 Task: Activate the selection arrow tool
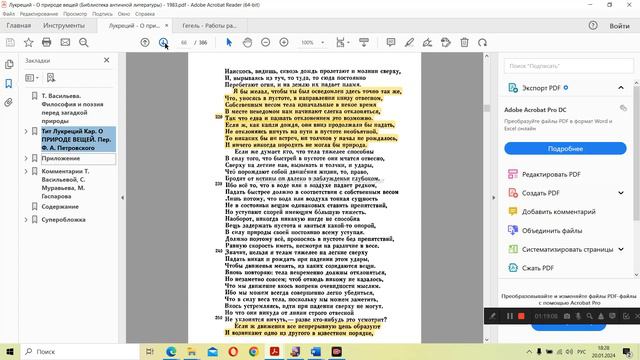pos(229,42)
